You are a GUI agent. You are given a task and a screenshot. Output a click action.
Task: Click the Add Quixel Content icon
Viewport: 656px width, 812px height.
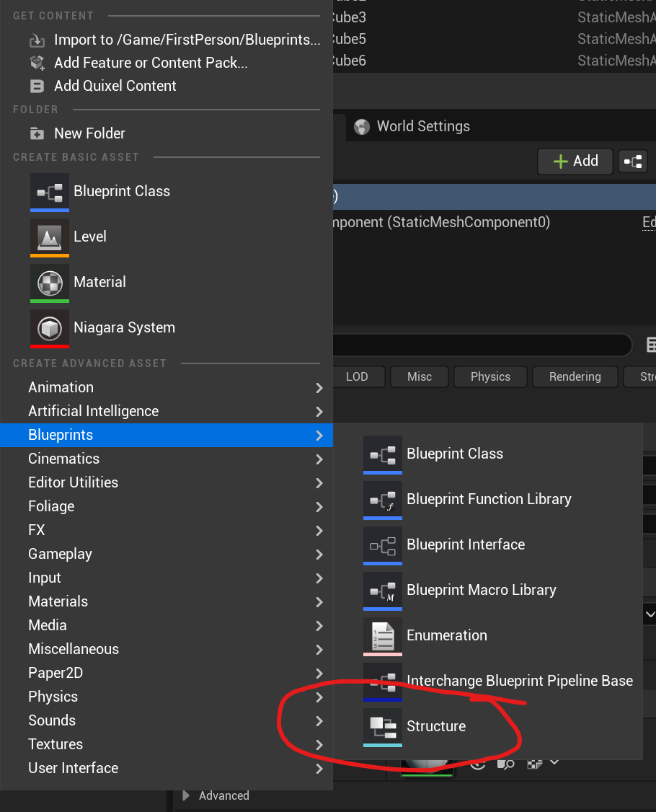pos(37,86)
